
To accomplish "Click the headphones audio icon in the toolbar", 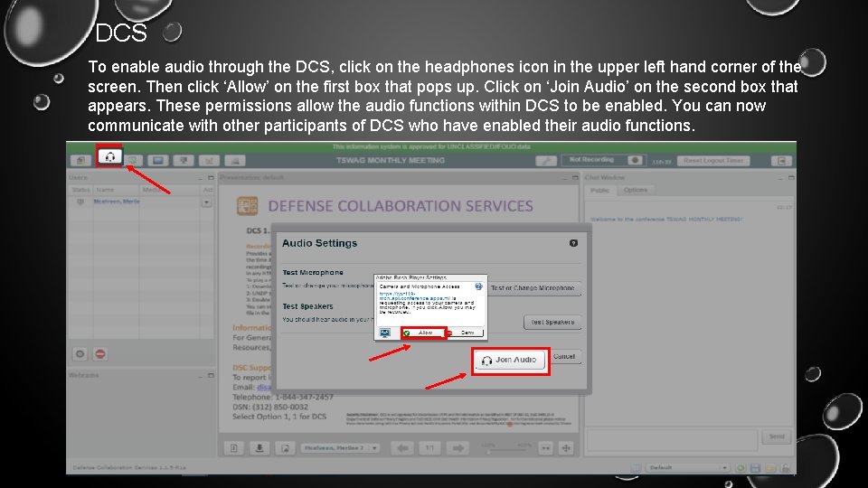I will pyautogui.click(x=109, y=157).
